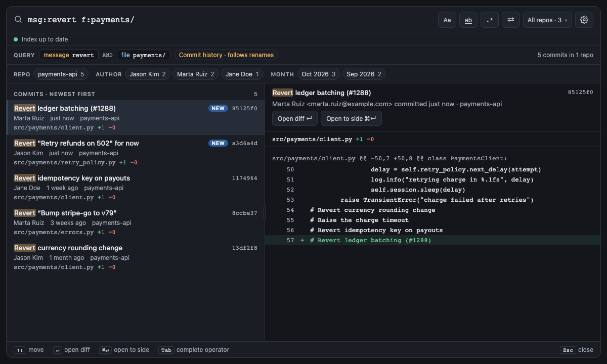Click the Open to side button
The image size is (607, 364).
click(351, 118)
